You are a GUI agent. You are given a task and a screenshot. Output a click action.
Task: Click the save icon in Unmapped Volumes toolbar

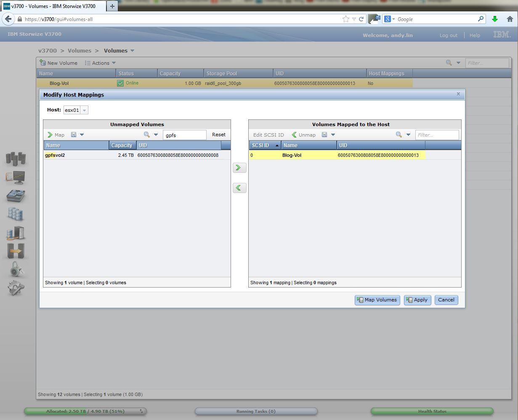[x=74, y=135]
